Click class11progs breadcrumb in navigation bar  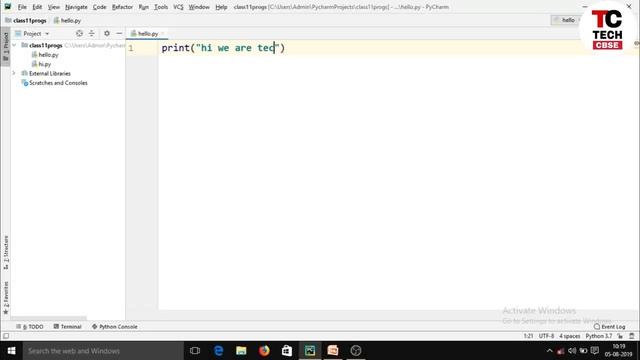tap(26, 20)
